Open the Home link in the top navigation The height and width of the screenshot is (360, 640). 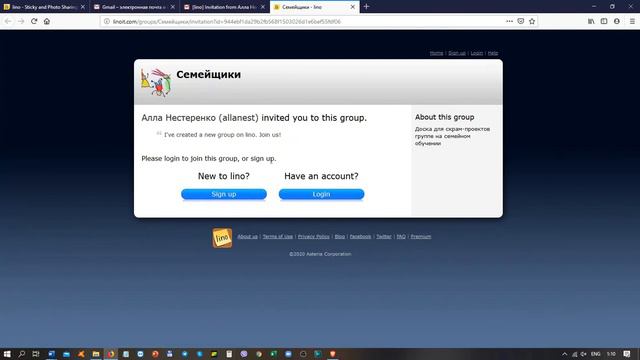coord(436,53)
